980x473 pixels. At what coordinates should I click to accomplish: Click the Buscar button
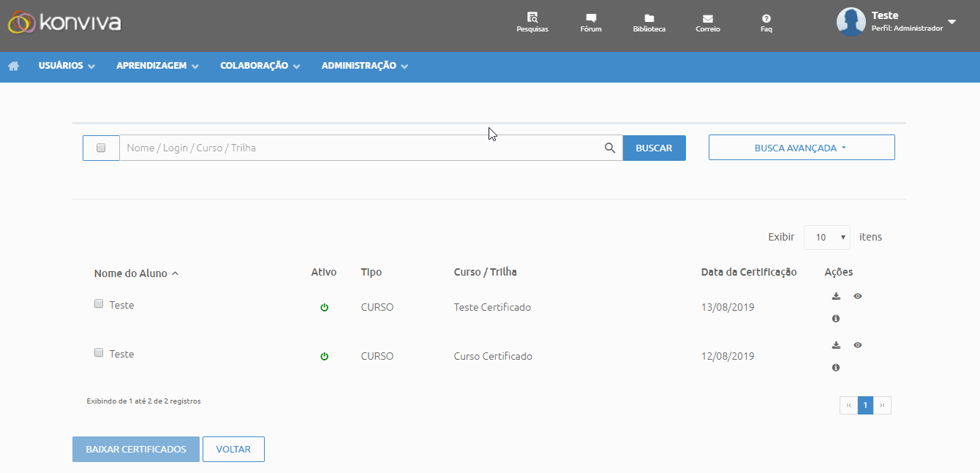(654, 148)
